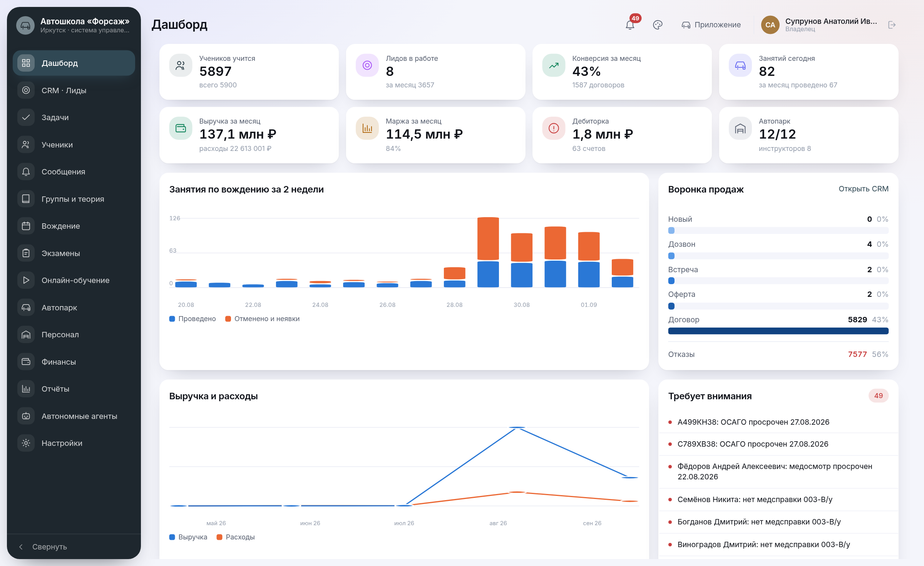Viewport: 924px width, 566px height.
Task: Click the wallet icon on the Выручка за месяц card
Action: coord(181,128)
